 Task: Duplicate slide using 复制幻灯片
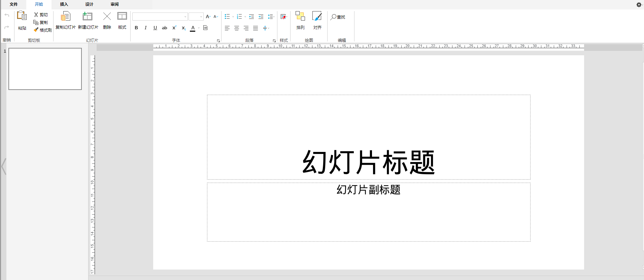[x=65, y=21]
